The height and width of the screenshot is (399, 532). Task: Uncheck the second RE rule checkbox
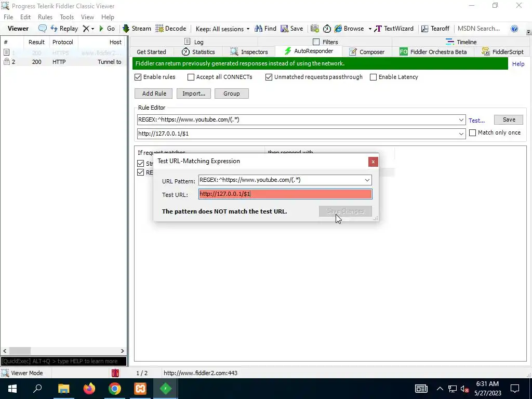click(140, 172)
